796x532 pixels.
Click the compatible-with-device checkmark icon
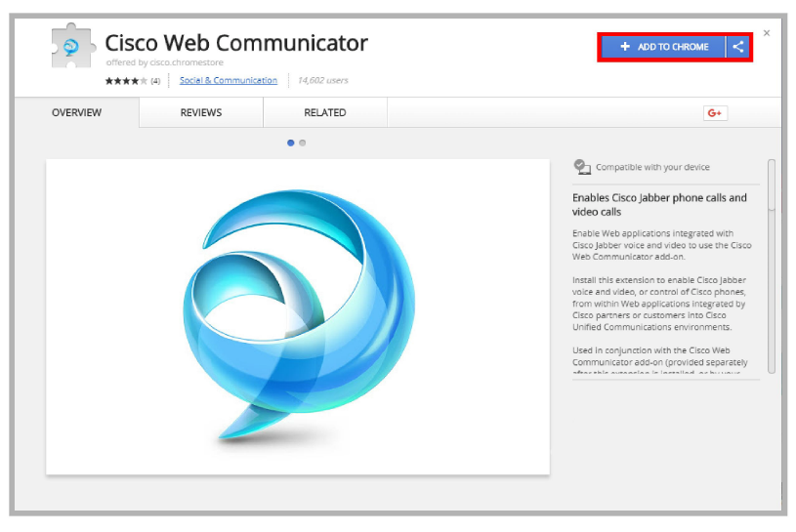[582, 167]
